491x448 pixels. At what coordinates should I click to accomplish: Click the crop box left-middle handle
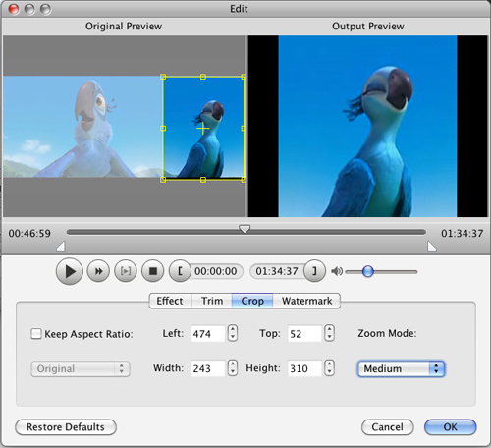163,129
